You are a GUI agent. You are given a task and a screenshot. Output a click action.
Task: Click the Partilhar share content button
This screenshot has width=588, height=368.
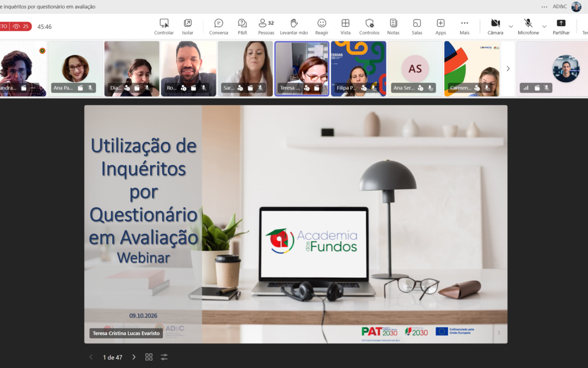pos(561,27)
